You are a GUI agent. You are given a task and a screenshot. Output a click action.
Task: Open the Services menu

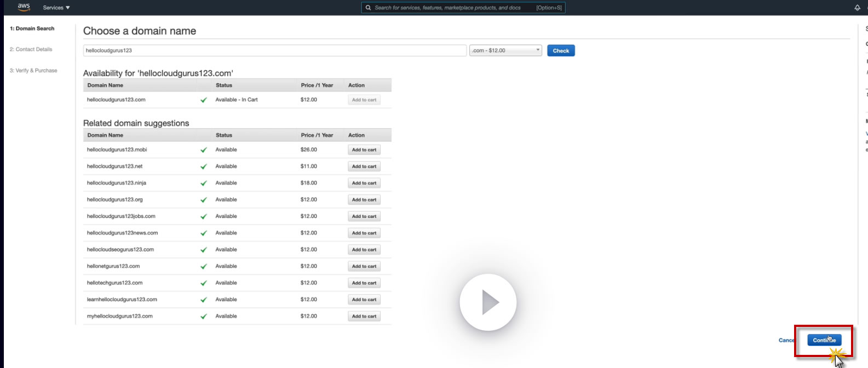tap(56, 8)
